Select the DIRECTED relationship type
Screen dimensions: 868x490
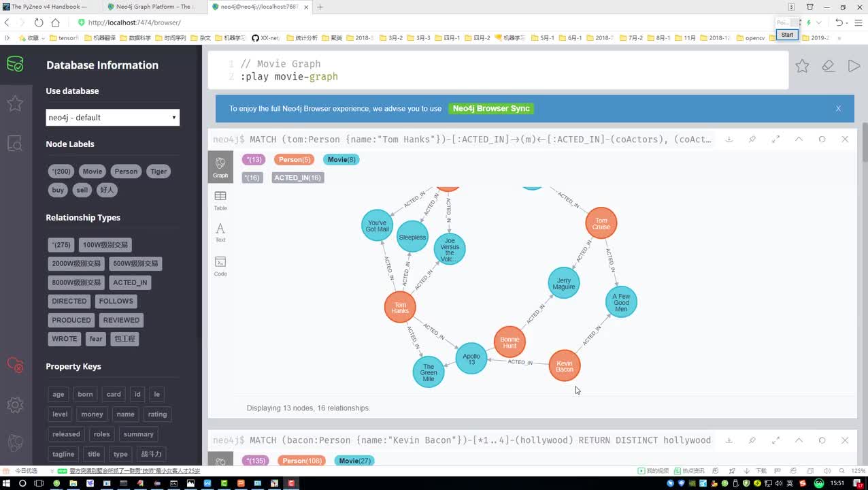tap(69, 301)
